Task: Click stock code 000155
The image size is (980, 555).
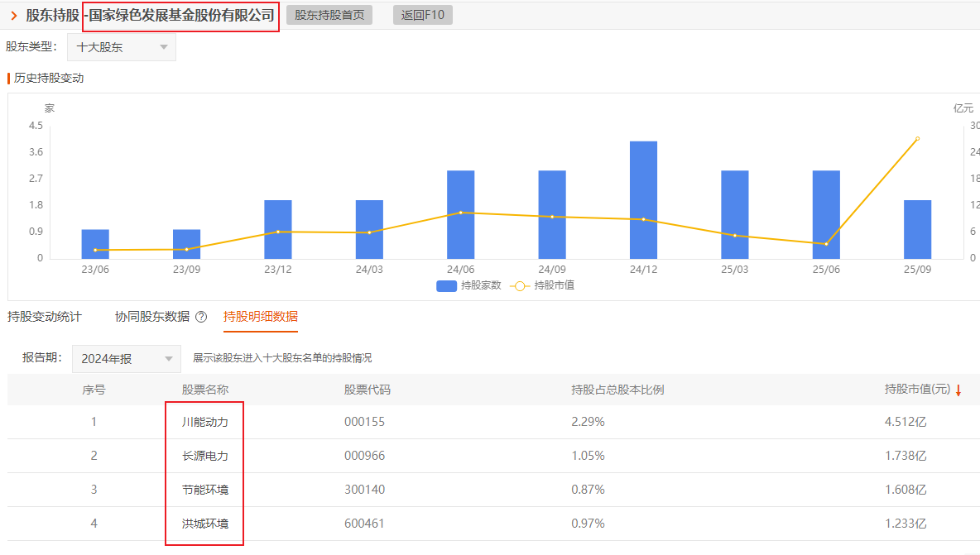Action: [x=364, y=422]
